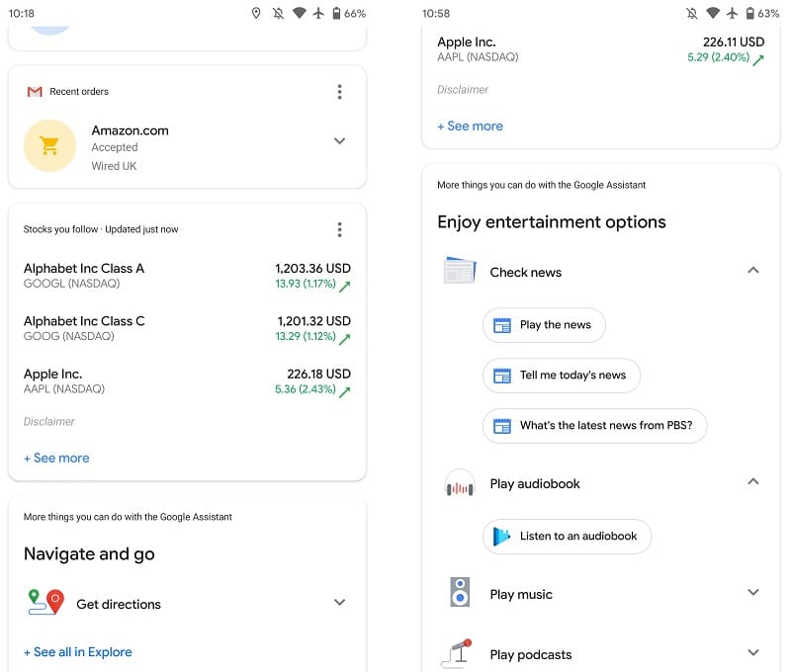
Task: Tap the Check news newspaper icon
Action: (460, 270)
